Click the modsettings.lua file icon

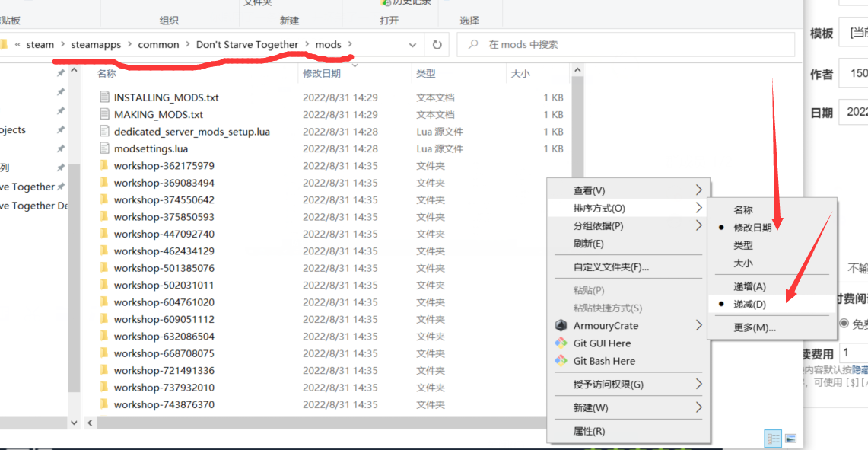point(105,148)
